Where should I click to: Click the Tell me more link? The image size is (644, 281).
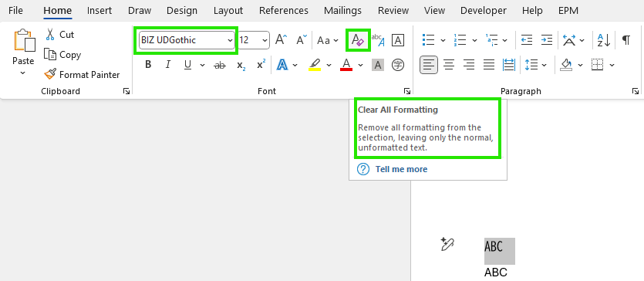click(401, 169)
